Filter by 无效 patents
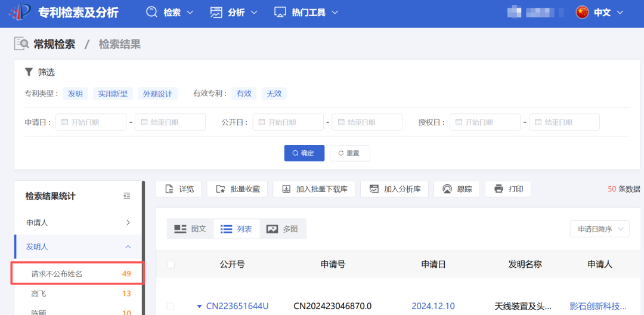This screenshot has height=315, width=644. [x=274, y=94]
